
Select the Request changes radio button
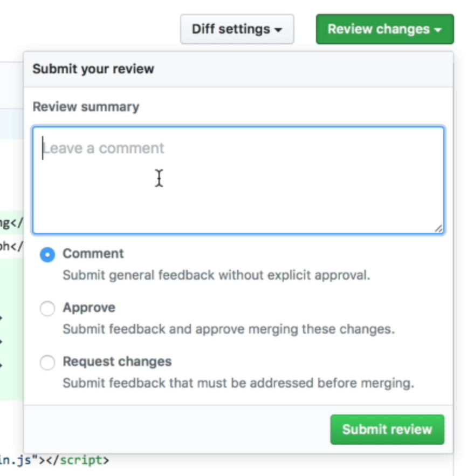tap(47, 363)
